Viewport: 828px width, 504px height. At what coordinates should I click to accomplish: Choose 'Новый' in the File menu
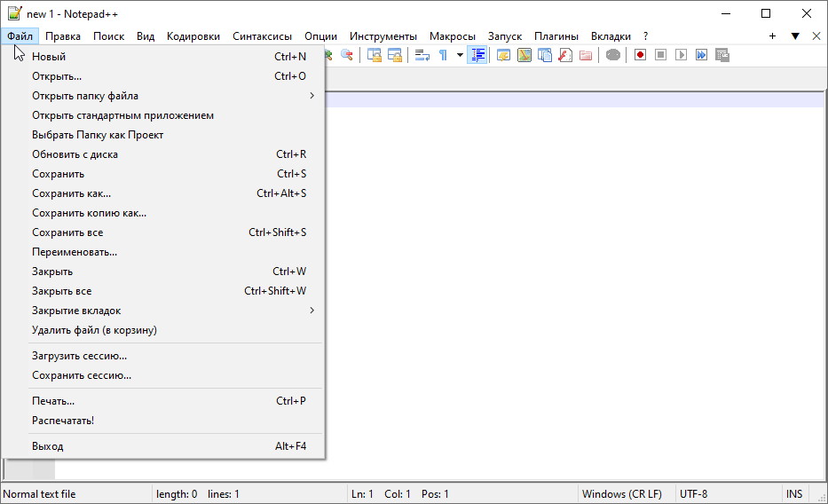163,57
